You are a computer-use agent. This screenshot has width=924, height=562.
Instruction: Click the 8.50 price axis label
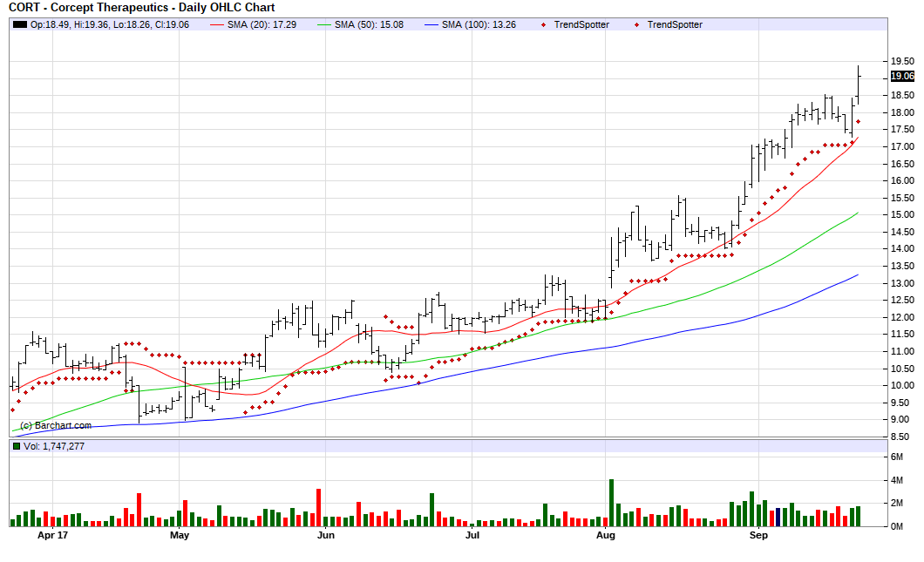point(900,437)
